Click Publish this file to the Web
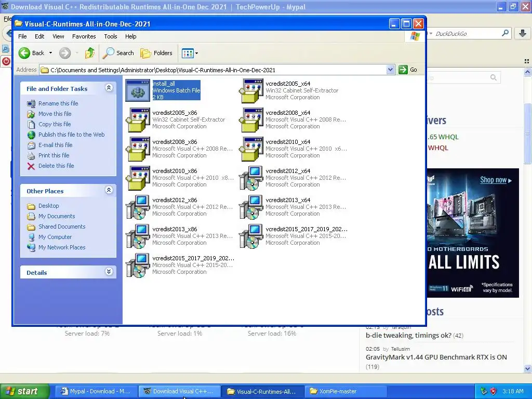This screenshot has height=399, width=532. click(x=71, y=135)
